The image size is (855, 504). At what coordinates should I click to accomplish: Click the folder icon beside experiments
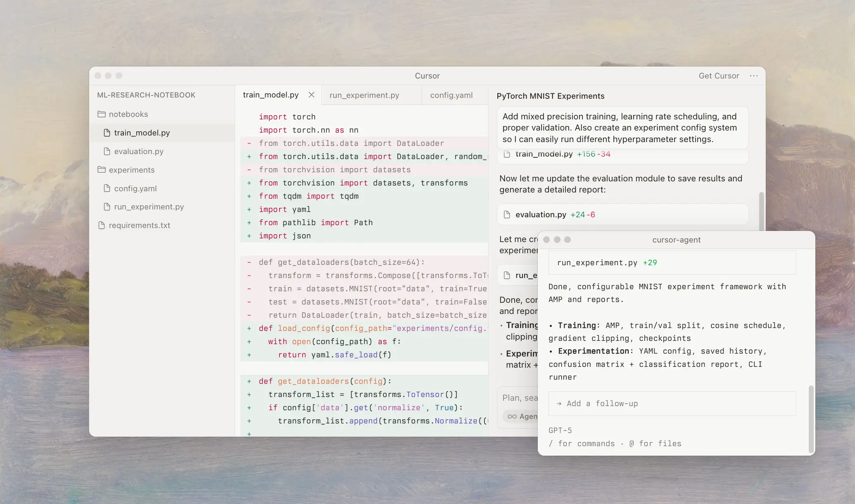point(102,170)
